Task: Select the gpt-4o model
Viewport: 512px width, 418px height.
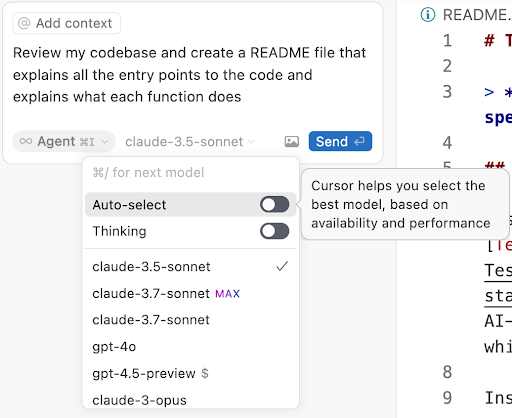Action: coord(191,347)
